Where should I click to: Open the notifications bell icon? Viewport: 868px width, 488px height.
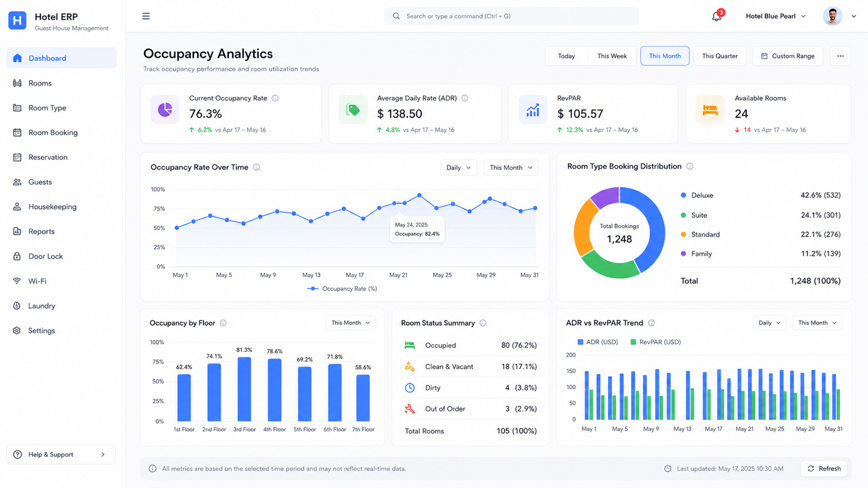click(717, 16)
